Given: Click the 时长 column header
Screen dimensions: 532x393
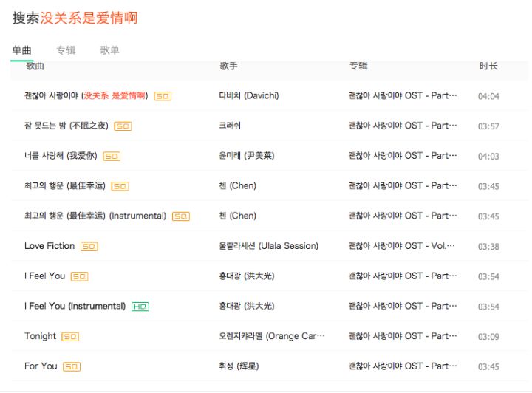Looking at the screenshot, I should point(488,66).
